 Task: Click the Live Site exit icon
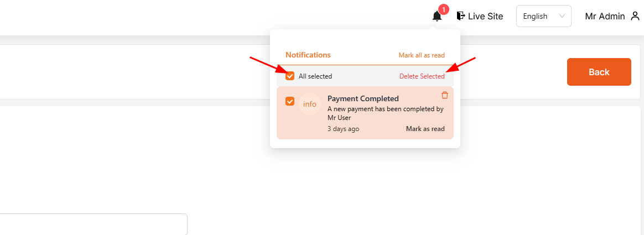[461, 16]
